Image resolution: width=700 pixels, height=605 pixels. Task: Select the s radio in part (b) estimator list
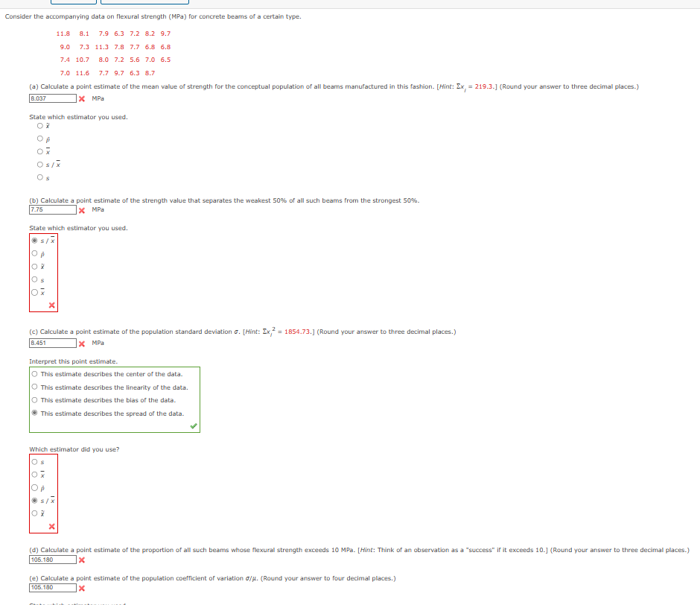34,279
